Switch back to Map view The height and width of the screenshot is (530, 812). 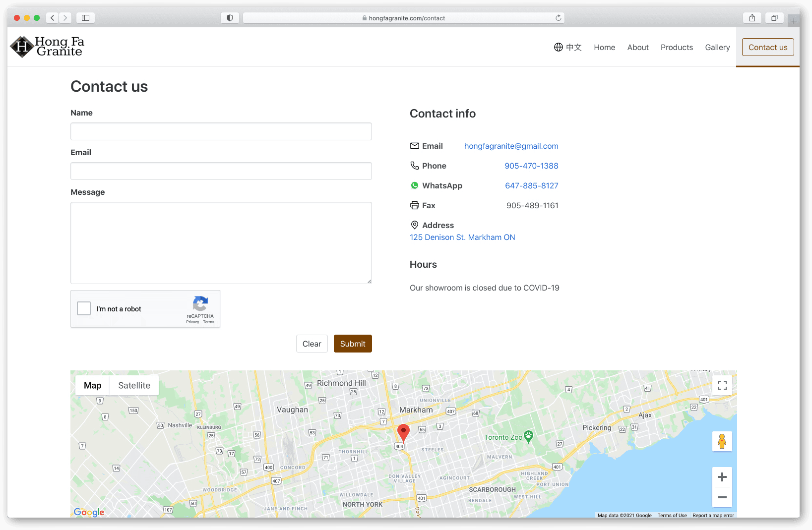coord(92,385)
